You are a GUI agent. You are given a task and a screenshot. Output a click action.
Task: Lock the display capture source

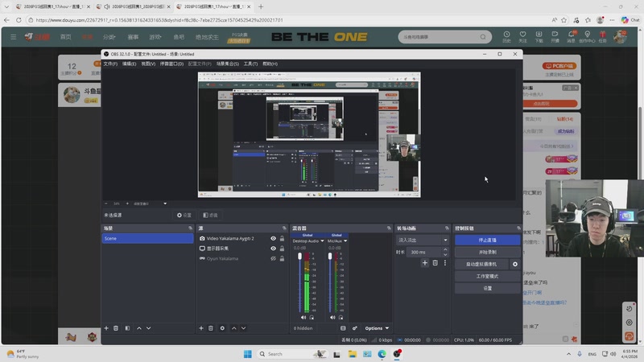tap(283, 249)
